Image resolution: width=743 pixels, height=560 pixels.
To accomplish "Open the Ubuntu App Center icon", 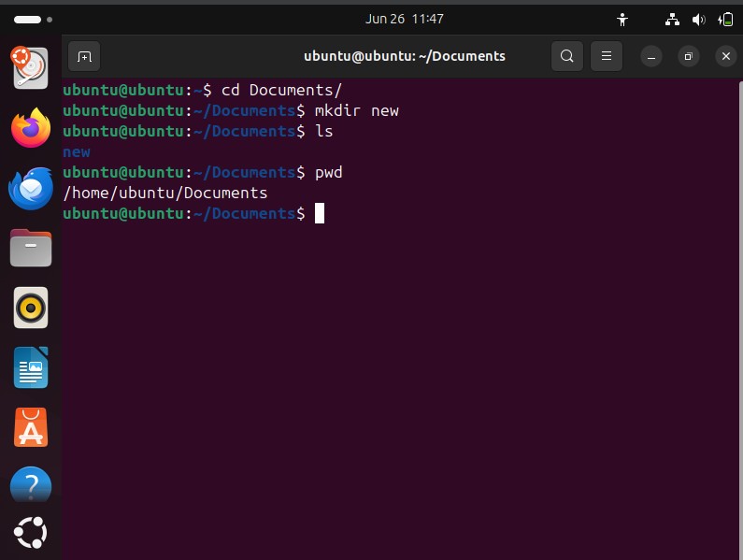I will pyautogui.click(x=31, y=427).
